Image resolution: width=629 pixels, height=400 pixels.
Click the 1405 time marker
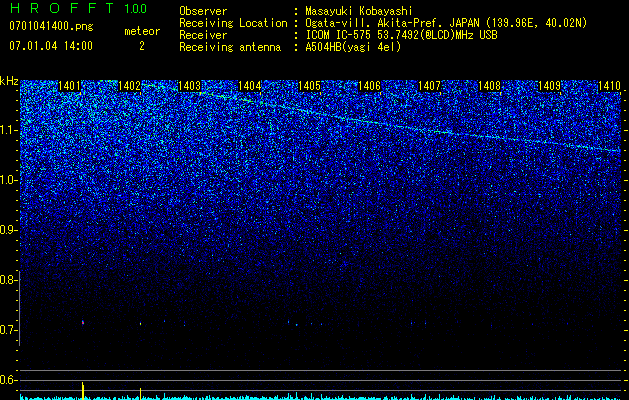[309, 86]
